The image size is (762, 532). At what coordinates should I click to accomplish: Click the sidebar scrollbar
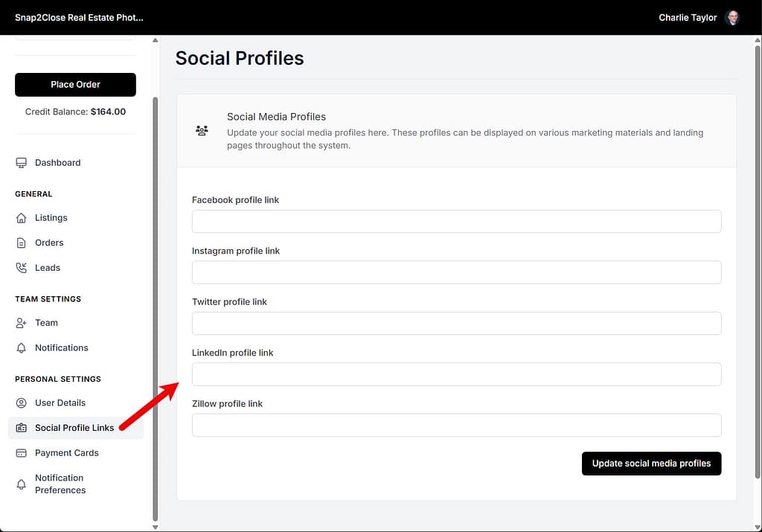pos(155,283)
